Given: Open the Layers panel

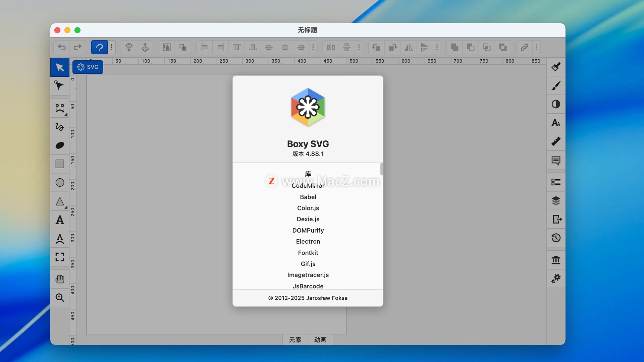Looking at the screenshot, I should click(x=556, y=201).
